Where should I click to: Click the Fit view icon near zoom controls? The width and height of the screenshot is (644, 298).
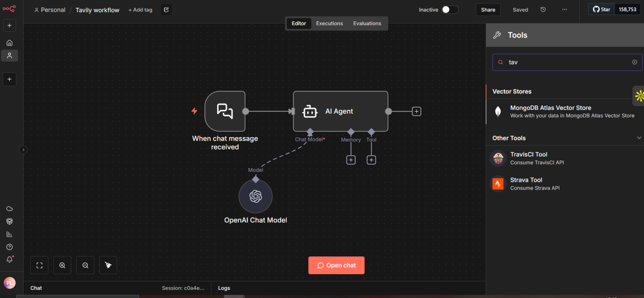pos(39,265)
